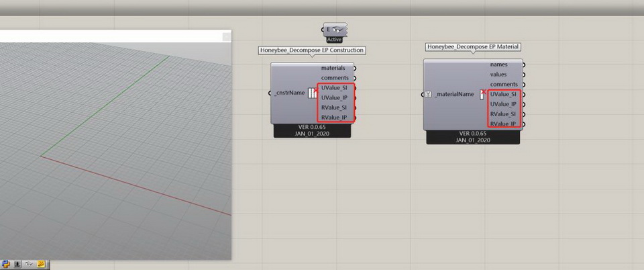Image resolution: width=644 pixels, height=270 pixels.
Task: Click the Python icon in bottom toolbar
Action: (x=6, y=264)
